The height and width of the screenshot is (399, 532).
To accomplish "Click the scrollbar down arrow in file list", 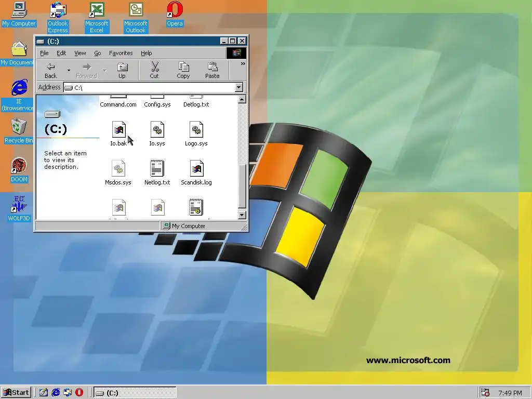I will [x=242, y=215].
